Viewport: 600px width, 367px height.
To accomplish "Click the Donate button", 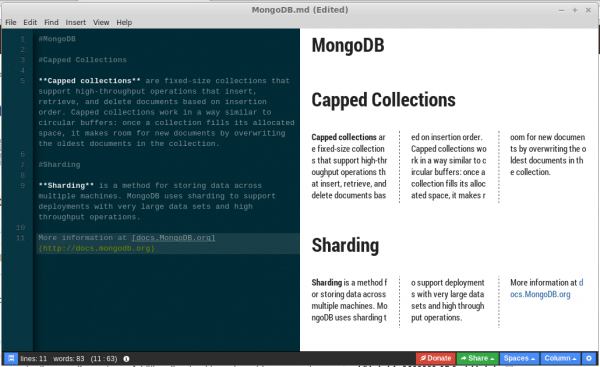I will (435, 359).
